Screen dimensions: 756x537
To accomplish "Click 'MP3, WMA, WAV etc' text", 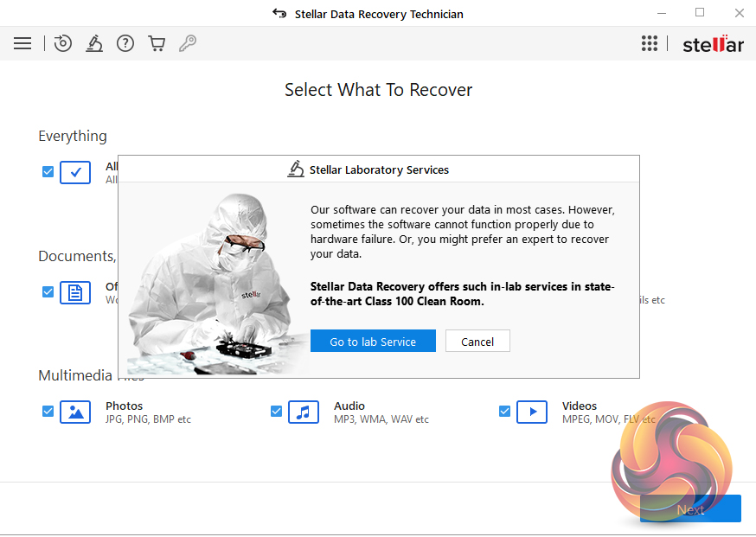I will click(381, 419).
